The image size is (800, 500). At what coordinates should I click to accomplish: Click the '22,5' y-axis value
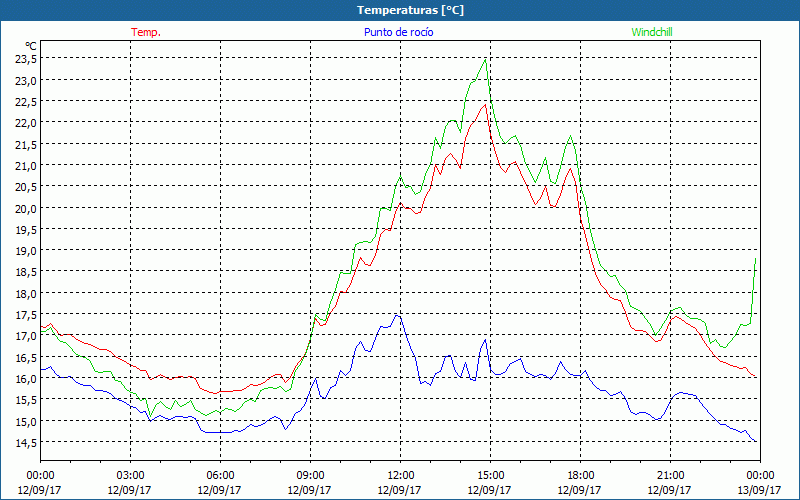(26, 102)
